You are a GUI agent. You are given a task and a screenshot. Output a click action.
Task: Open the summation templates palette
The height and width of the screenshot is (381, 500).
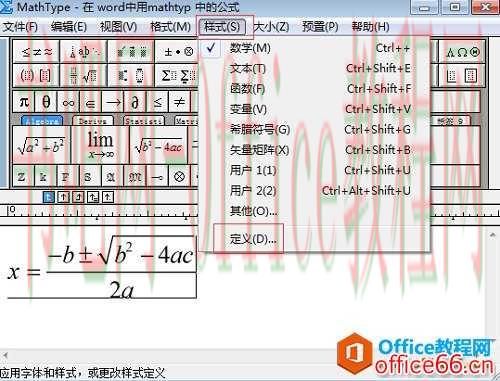[177, 75]
